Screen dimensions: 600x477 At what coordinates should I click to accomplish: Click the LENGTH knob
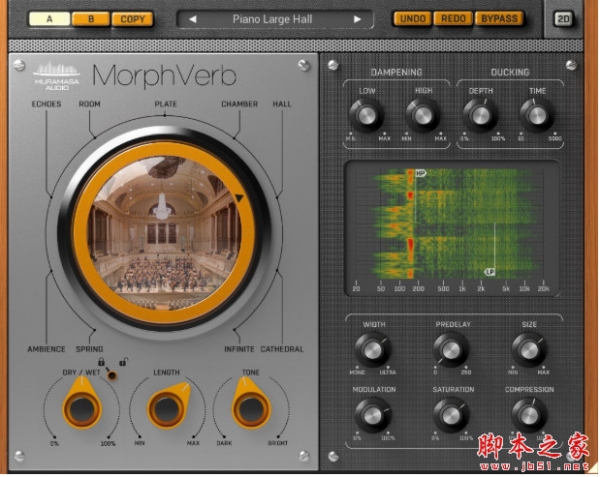click(x=167, y=409)
